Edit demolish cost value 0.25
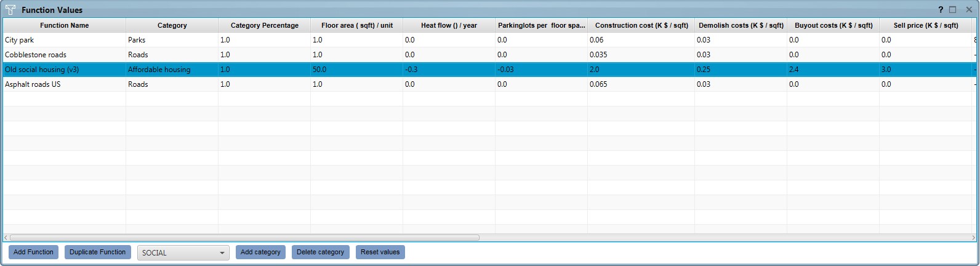The width and height of the screenshot is (980, 266). 741,70
